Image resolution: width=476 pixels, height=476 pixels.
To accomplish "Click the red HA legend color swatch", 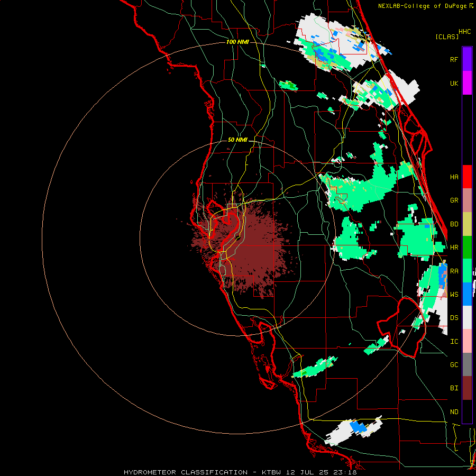I will point(467,177).
